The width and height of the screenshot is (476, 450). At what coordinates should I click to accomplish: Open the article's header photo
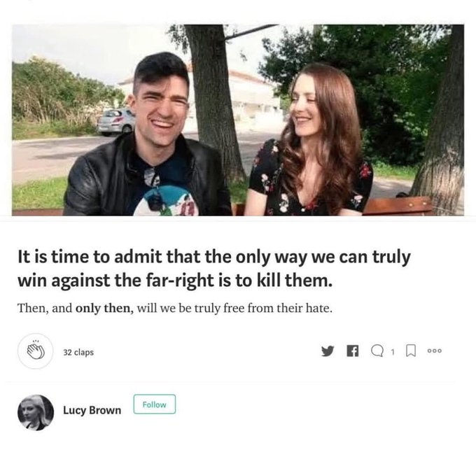click(238, 120)
